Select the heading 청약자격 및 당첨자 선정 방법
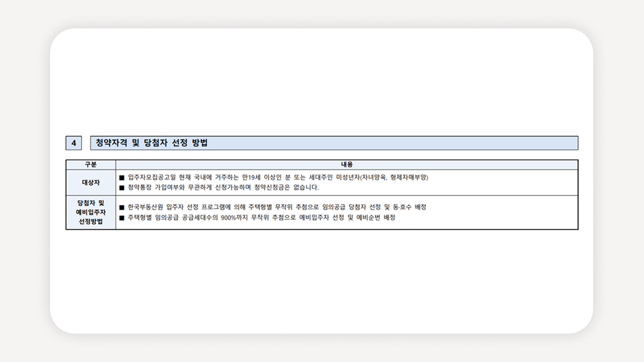This screenshot has width=644, height=362. (x=152, y=143)
